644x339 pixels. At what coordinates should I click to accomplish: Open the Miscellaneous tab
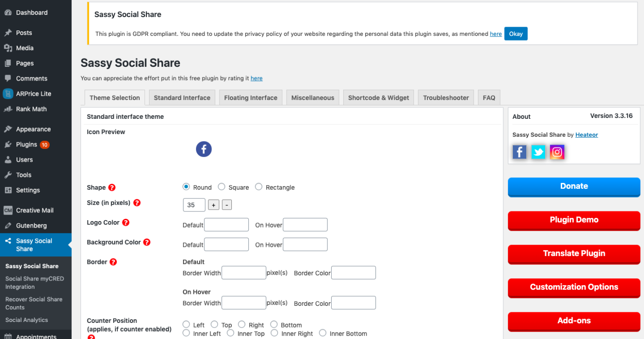(313, 98)
